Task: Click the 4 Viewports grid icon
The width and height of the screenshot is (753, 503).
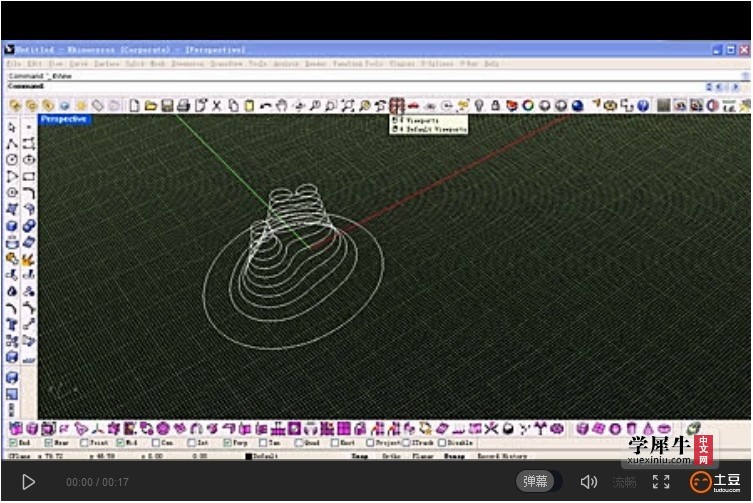Action: click(x=397, y=105)
